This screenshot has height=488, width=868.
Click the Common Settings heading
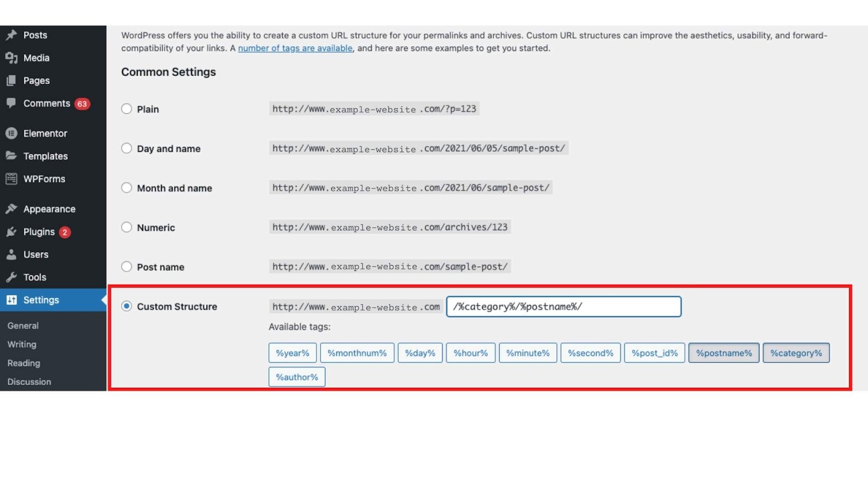[168, 72]
